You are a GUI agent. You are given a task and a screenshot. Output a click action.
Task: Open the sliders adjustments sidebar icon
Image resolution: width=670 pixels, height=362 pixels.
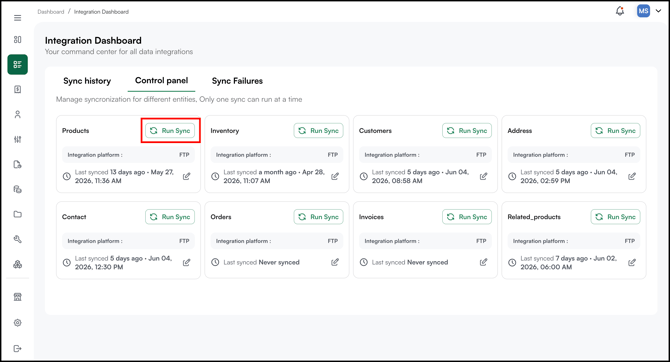[18, 139]
